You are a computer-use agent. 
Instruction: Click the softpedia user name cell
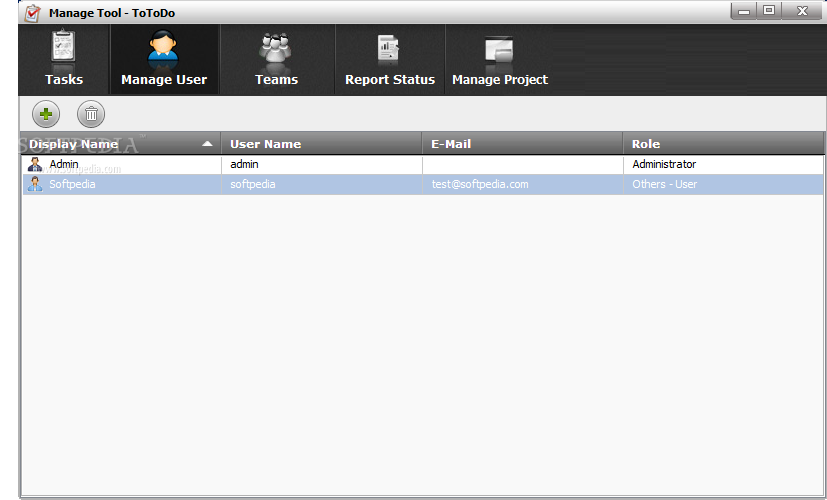[x=322, y=184]
